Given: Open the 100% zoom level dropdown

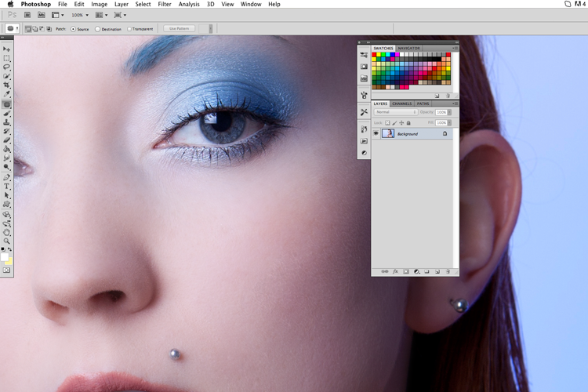Looking at the screenshot, I should [x=80, y=15].
